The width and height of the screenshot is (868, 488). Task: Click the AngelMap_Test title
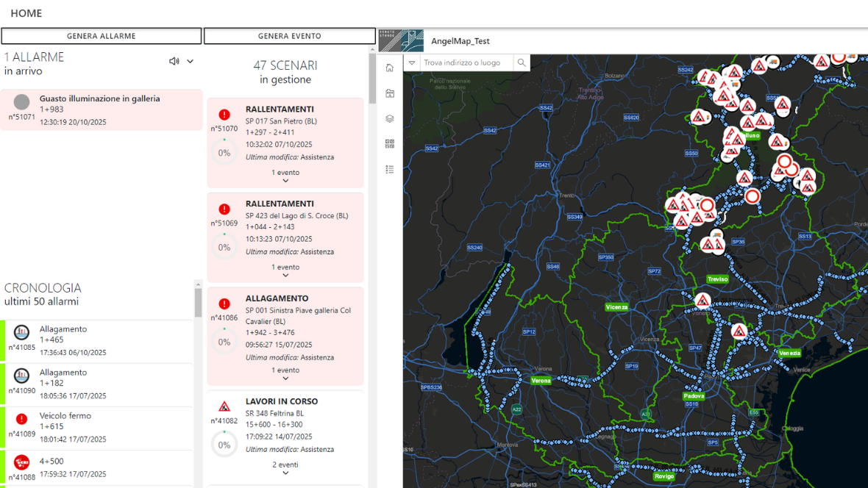click(x=460, y=41)
